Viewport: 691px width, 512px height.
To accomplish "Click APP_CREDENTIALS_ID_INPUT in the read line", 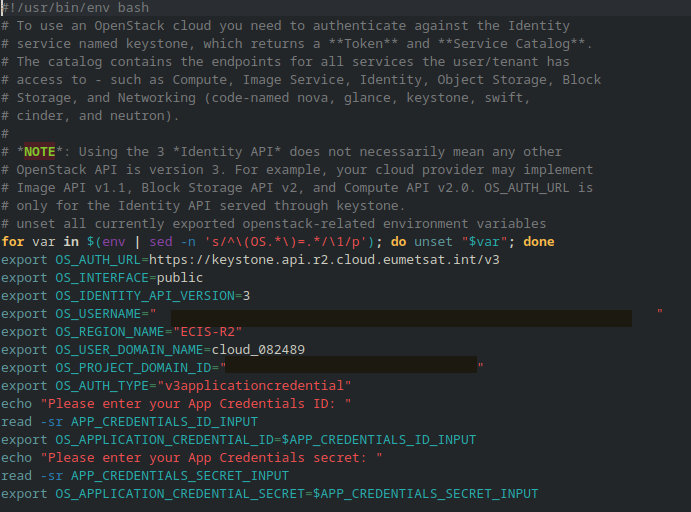I will click(164, 422).
